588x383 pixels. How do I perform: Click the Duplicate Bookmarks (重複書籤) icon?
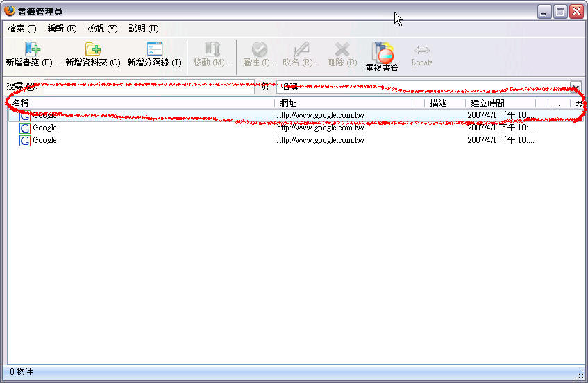pos(383,52)
